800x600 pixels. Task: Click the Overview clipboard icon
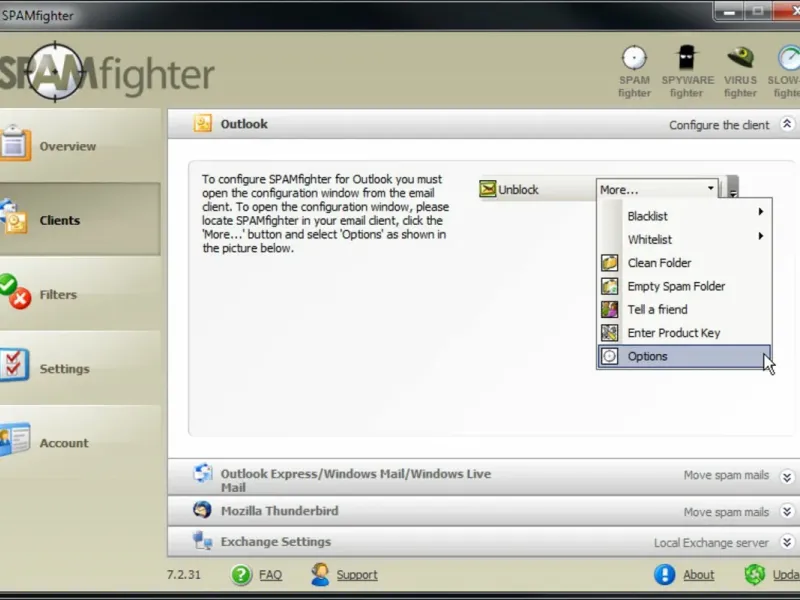(15, 143)
